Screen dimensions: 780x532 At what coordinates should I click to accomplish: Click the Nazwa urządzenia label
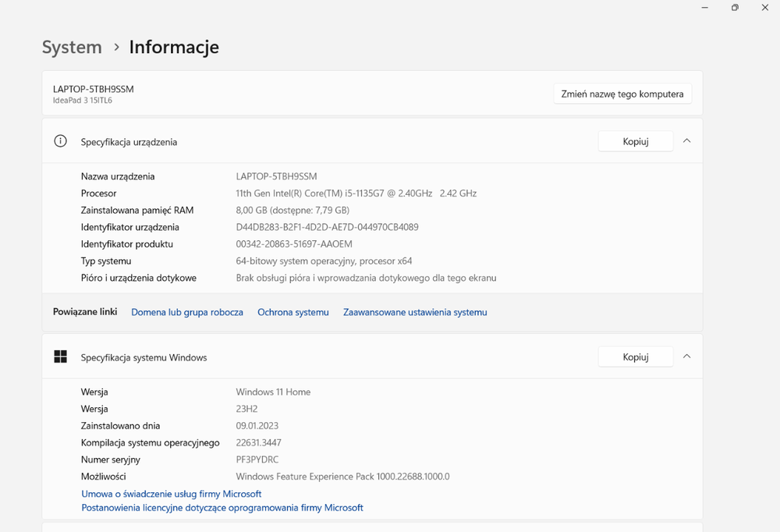118,176
